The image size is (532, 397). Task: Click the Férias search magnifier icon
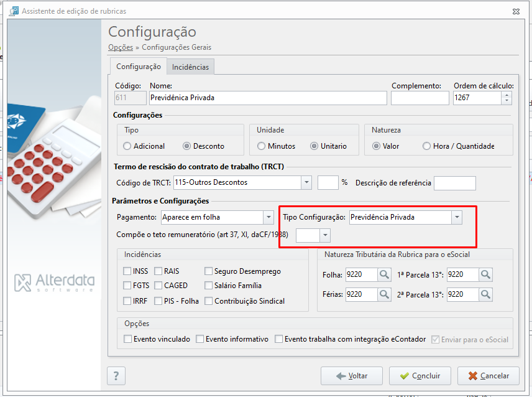tap(384, 294)
